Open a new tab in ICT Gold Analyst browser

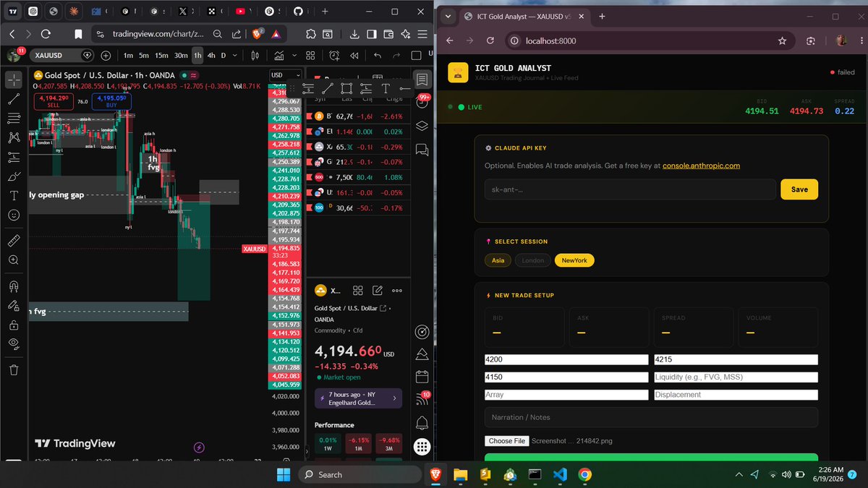tap(602, 16)
